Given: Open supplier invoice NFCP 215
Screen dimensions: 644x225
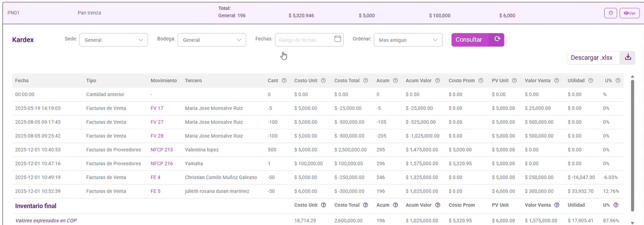Looking at the screenshot, I should pyautogui.click(x=161, y=150).
